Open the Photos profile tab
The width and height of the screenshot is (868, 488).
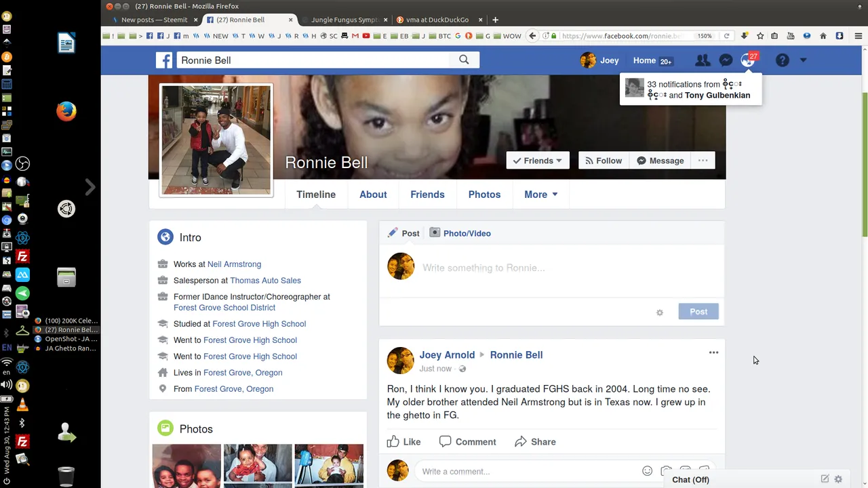pos(484,195)
